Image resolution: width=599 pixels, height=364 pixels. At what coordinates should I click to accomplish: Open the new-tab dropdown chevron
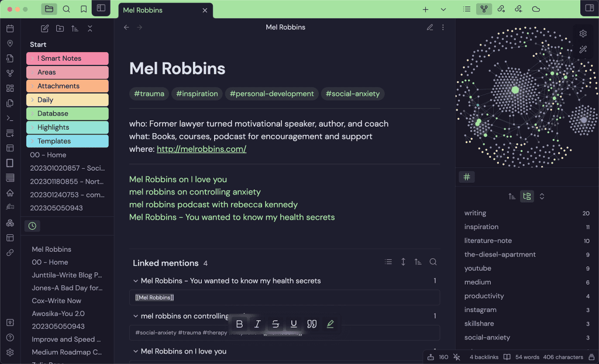tap(443, 9)
